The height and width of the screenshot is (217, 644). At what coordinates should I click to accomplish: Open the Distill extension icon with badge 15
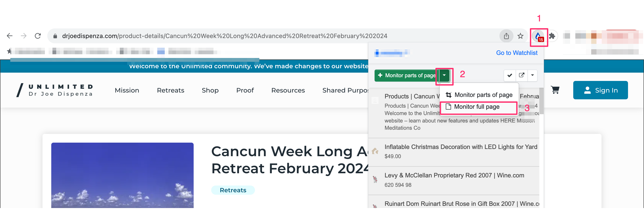pos(538,37)
